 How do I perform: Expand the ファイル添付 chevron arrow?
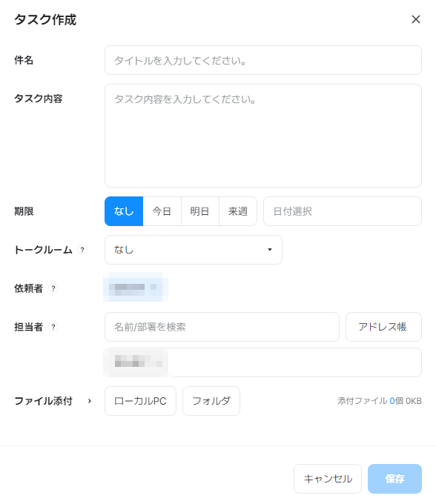point(90,401)
